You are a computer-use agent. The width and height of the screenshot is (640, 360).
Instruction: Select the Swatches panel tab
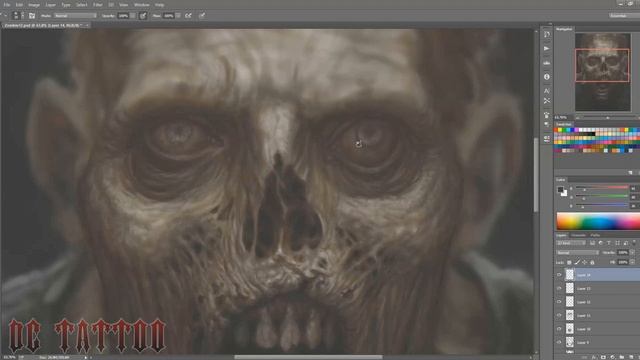(564, 124)
